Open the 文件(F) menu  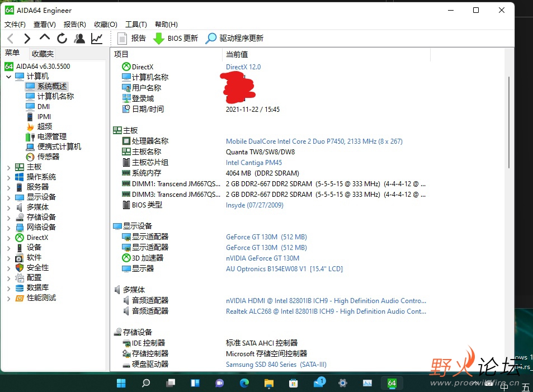[15, 25]
